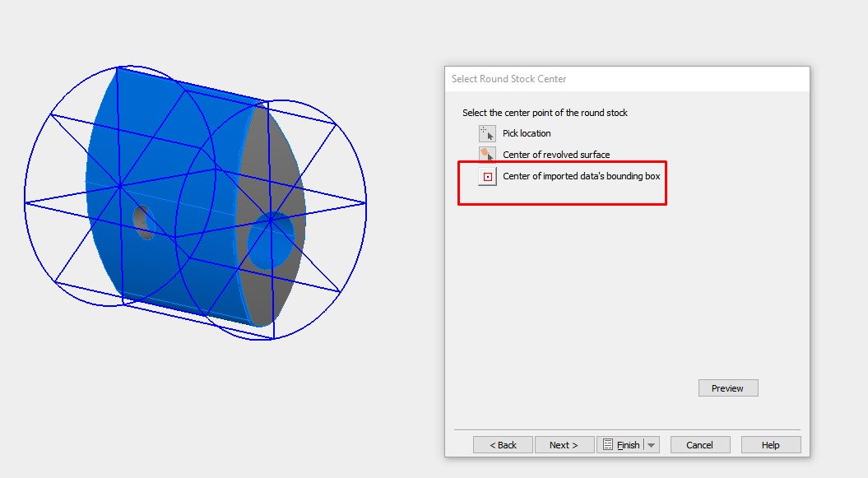Click the revolved surface icon in the options list
Screen dimensions: 868x478
point(486,154)
